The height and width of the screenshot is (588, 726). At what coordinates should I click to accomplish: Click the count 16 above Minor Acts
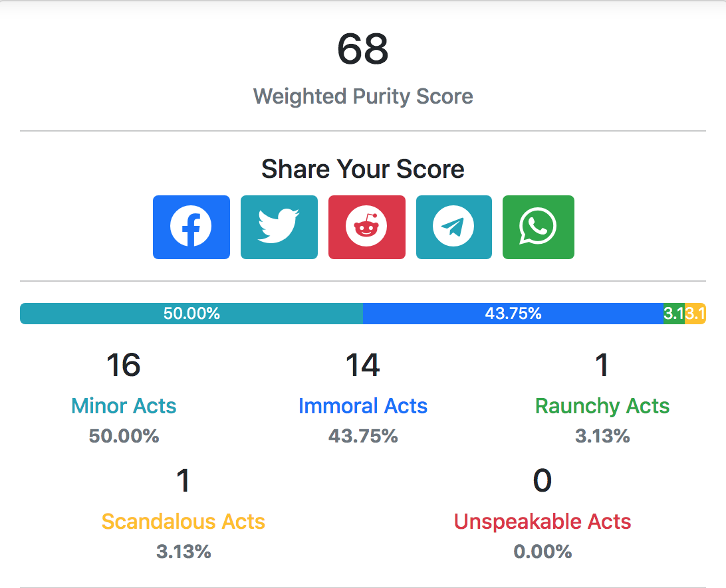[x=124, y=365]
